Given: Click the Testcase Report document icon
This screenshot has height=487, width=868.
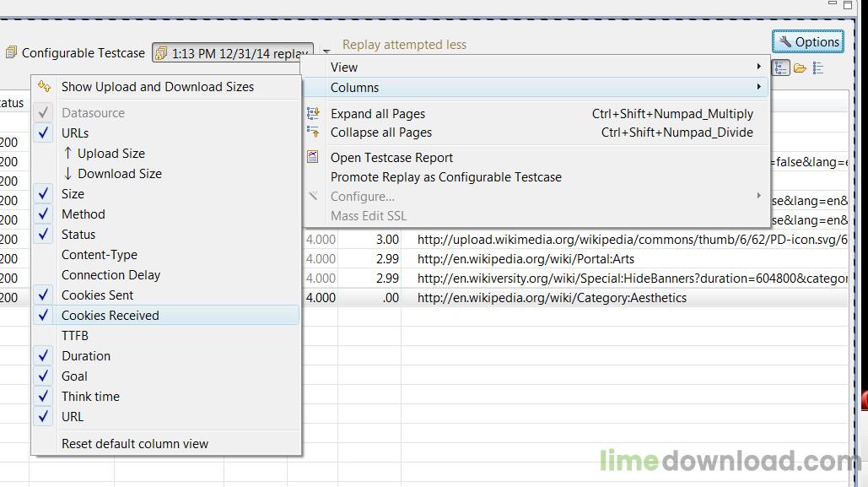Looking at the screenshot, I should (313, 156).
